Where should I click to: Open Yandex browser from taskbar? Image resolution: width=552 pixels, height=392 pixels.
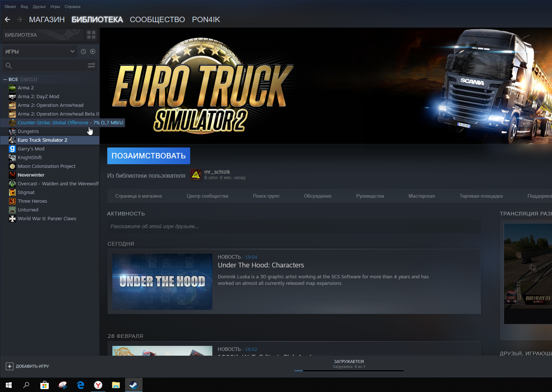coord(98,385)
